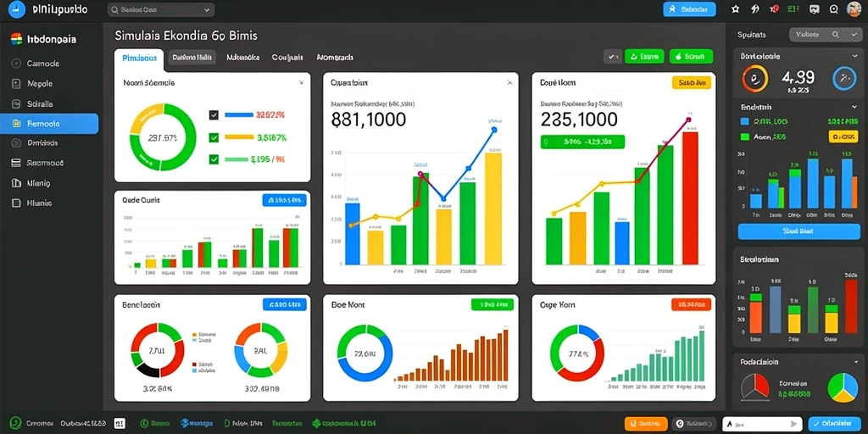Click the user profile avatar
The image size is (868, 434).
[x=854, y=8]
